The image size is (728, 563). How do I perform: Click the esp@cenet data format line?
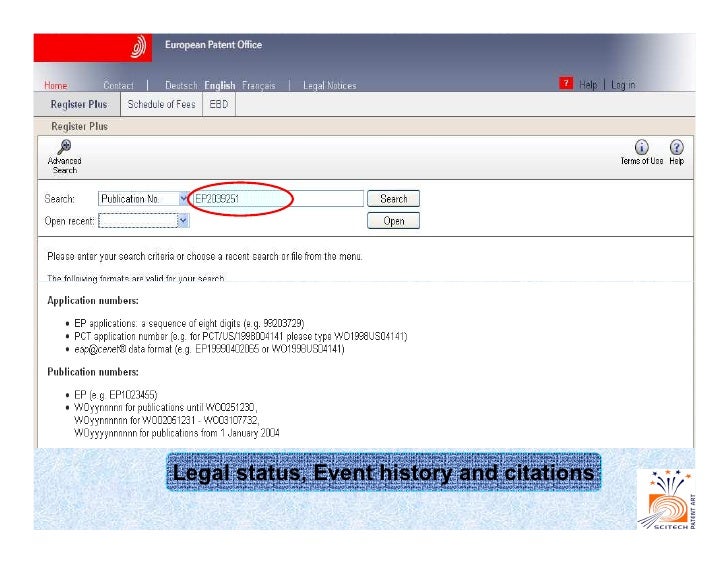click(209, 349)
